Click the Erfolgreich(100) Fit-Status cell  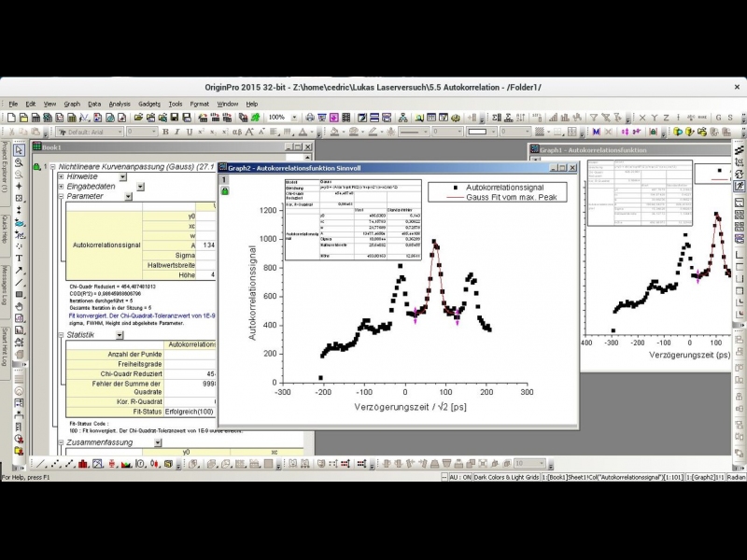point(189,412)
